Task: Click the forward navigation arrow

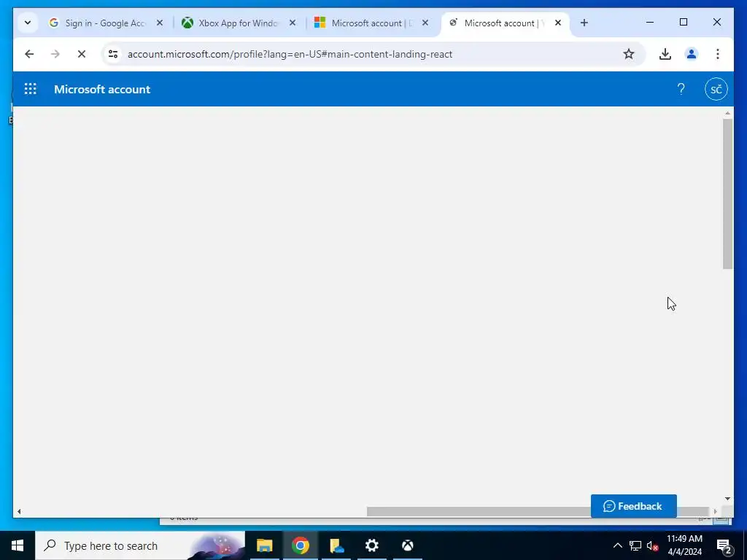Action: (55, 54)
